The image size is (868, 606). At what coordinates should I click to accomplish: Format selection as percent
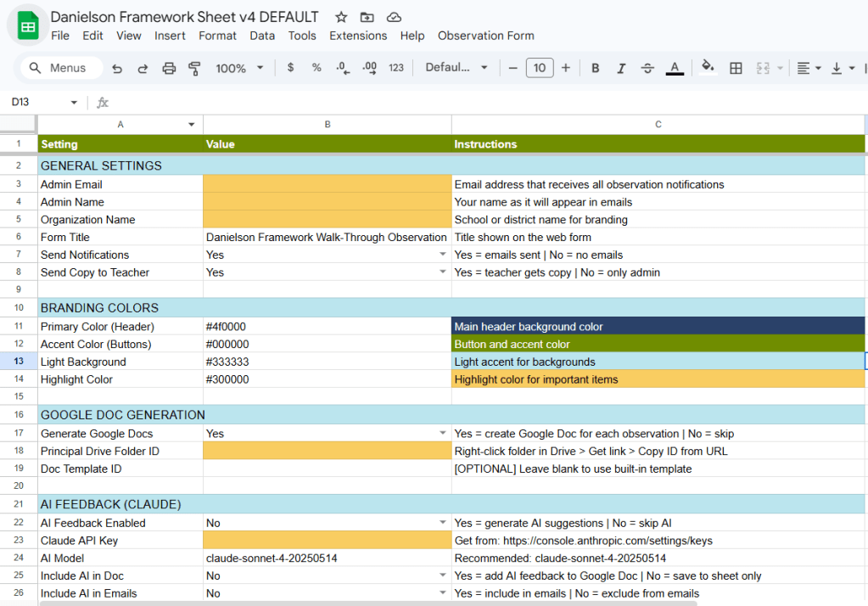(316, 68)
